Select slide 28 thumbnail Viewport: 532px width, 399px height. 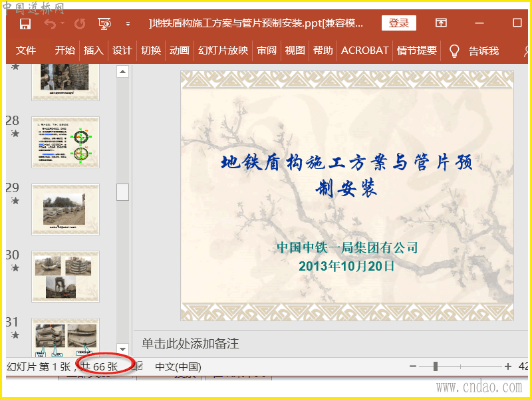tap(65, 142)
